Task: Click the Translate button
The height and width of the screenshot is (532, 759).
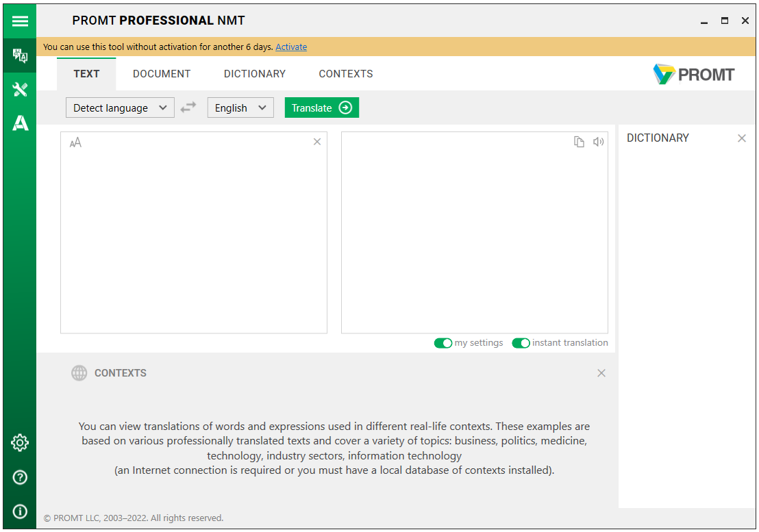Action: point(322,108)
